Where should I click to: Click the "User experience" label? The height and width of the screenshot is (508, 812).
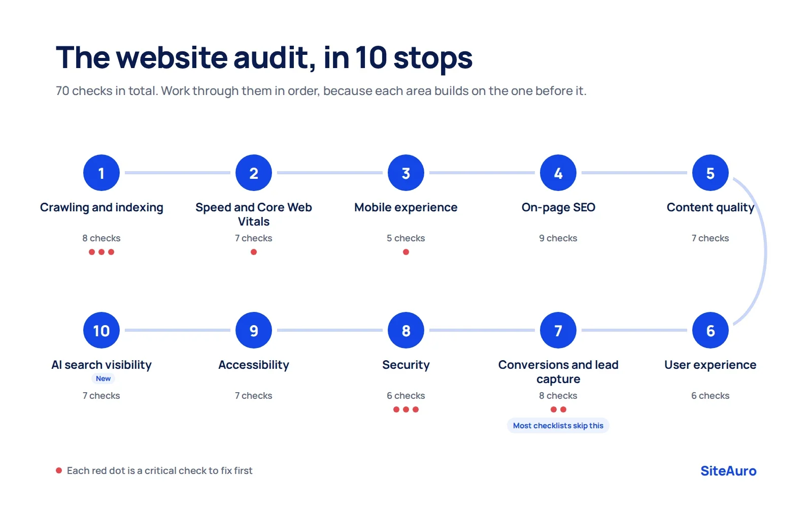(x=710, y=365)
